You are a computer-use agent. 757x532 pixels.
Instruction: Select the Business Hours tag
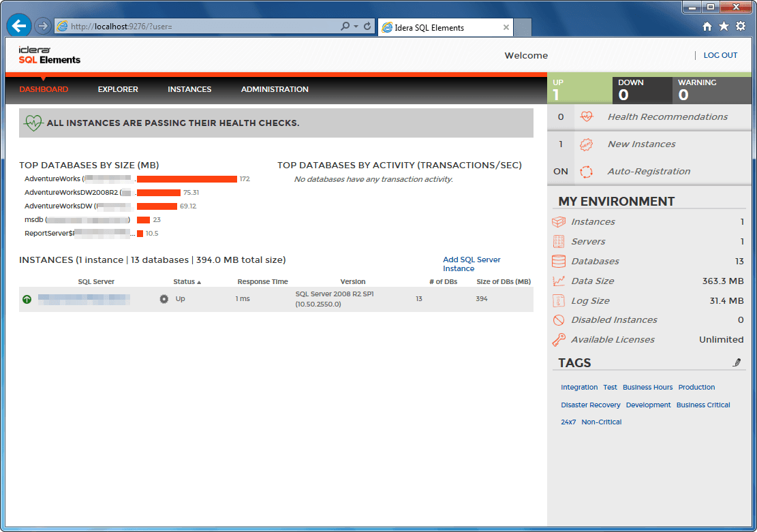pos(647,387)
